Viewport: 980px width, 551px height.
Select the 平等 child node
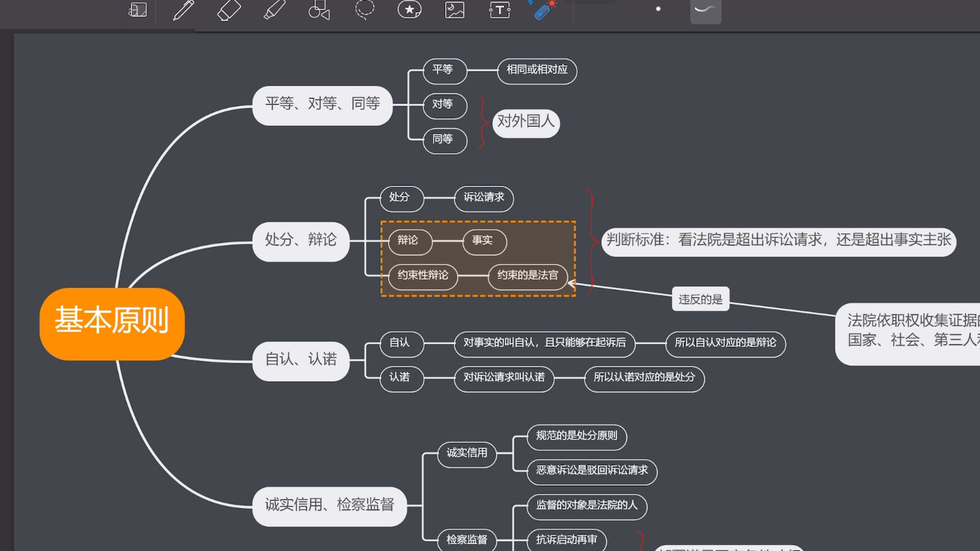[x=445, y=71]
